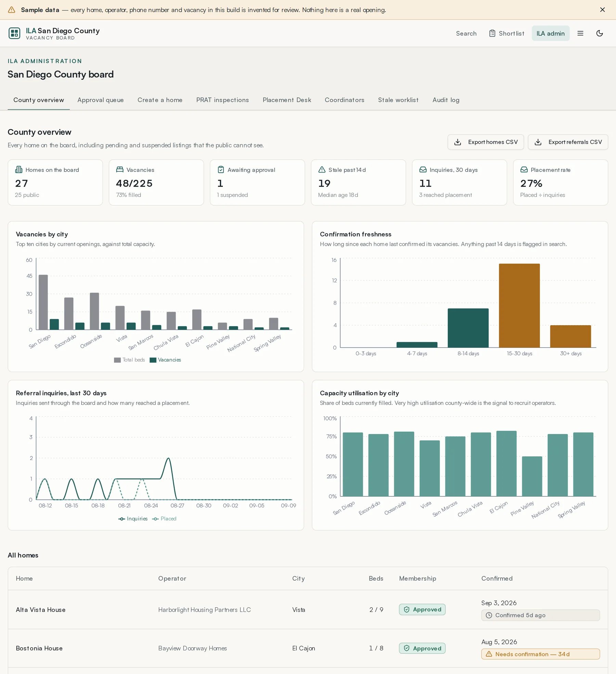This screenshot has width=616, height=674.
Task: Open the Create a home tab
Action: (x=160, y=100)
